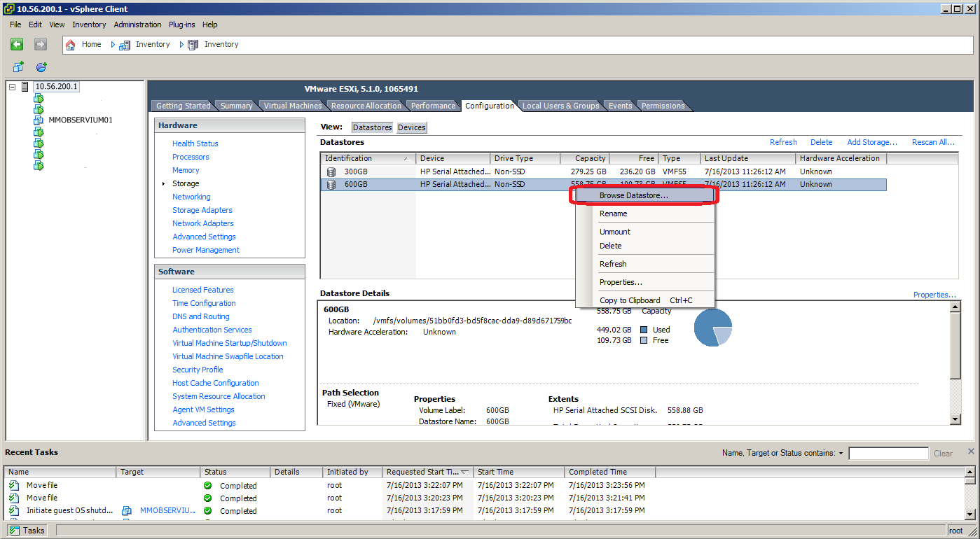Viewport: 980px width, 539px height.
Task: Sort by Identification column header
Action: click(368, 158)
